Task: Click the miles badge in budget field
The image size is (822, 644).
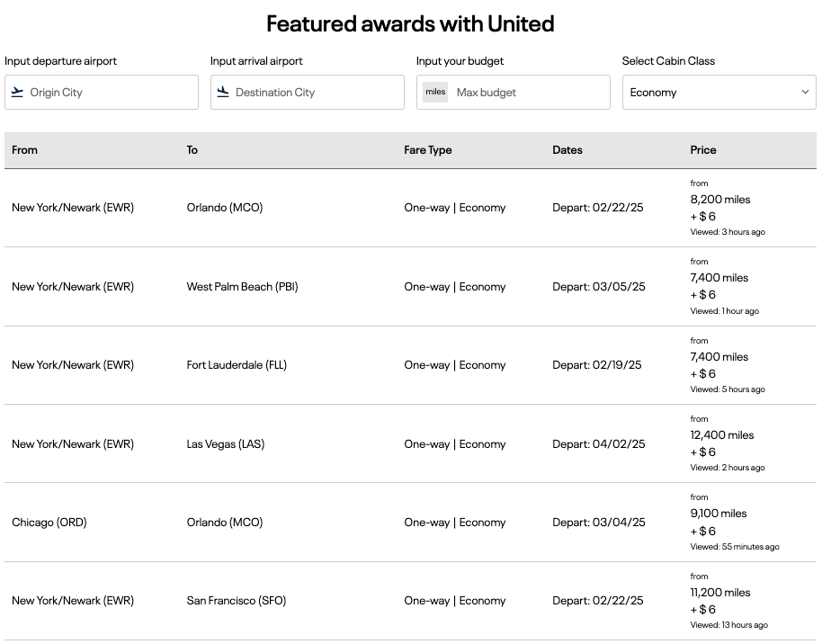Action: (x=435, y=92)
